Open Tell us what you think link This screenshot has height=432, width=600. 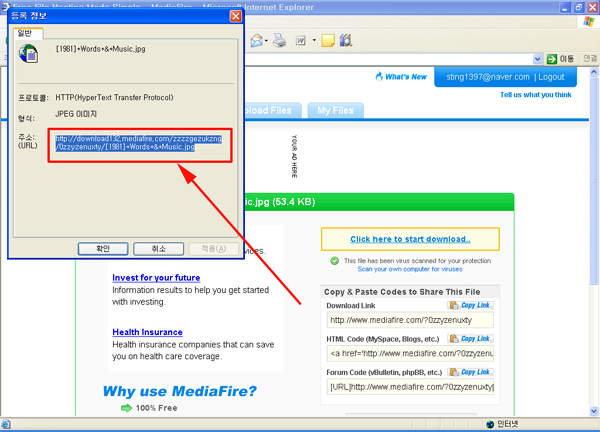[535, 95]
